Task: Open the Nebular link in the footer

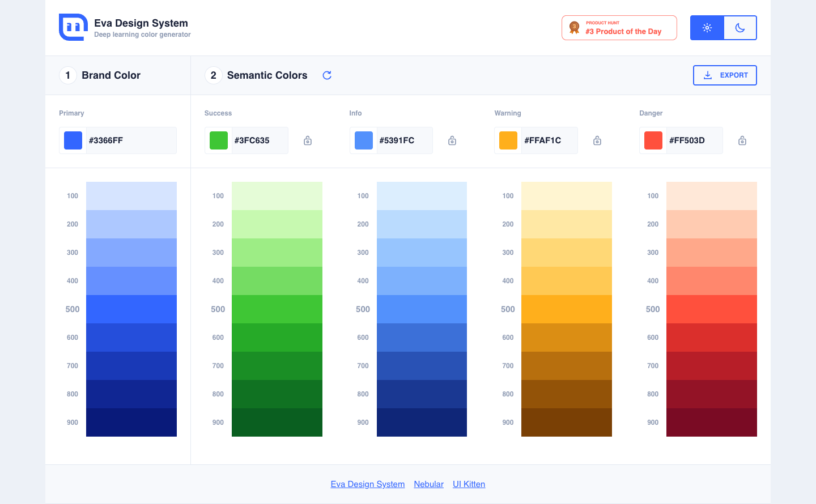Action: tap(428, 484)
